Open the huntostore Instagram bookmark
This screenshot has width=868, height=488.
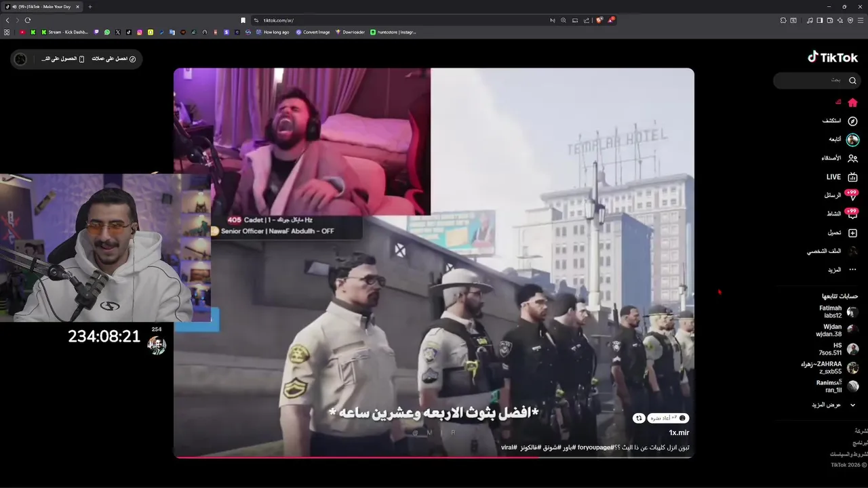tap(393, 32)
